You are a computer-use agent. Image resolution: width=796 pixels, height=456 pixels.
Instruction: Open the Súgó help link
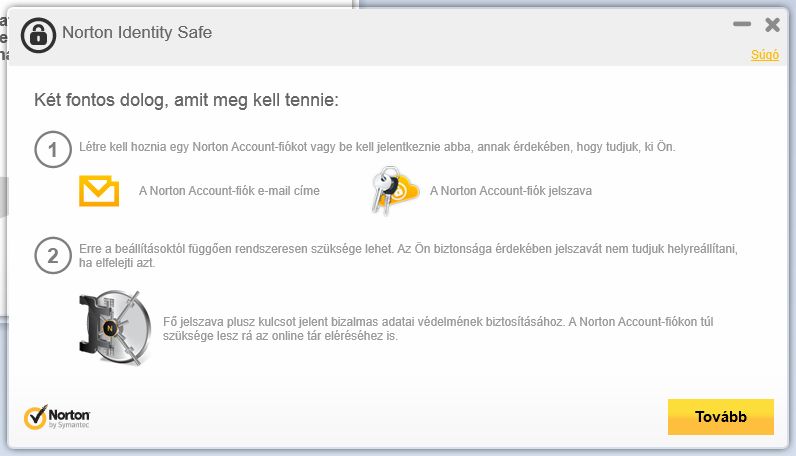[x=765, y=55]
